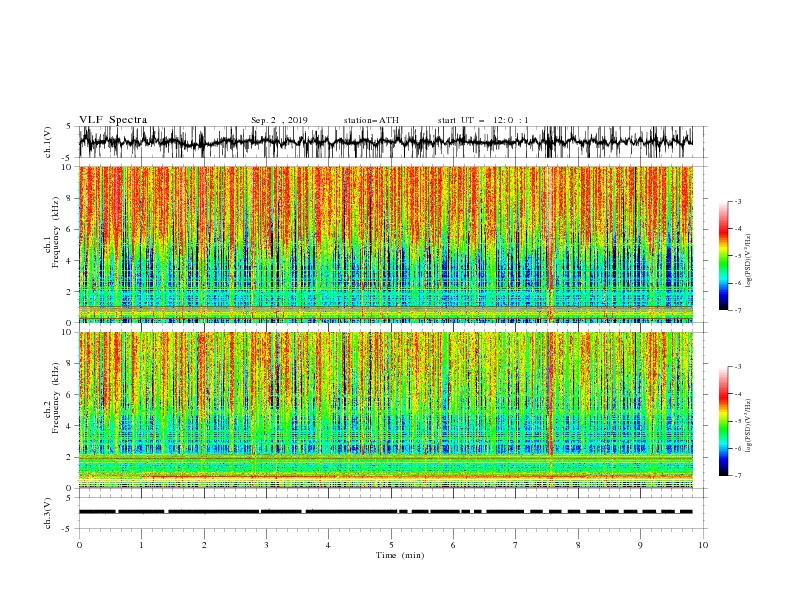Viewport: 792px width, 612px height.
Task: Click the "station=ATH" header label
Action: [x=371, y=120]
